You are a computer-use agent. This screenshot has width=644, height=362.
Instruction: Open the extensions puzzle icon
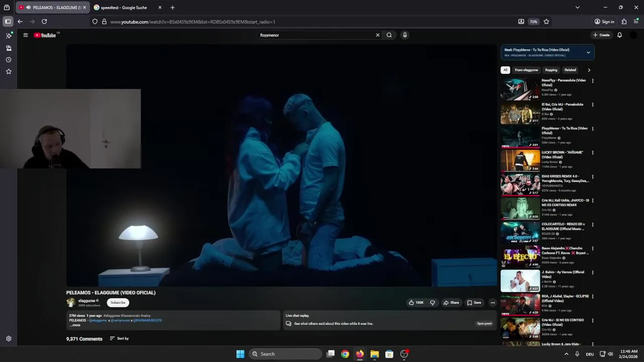pyautogui.click(x=624, y=22)
